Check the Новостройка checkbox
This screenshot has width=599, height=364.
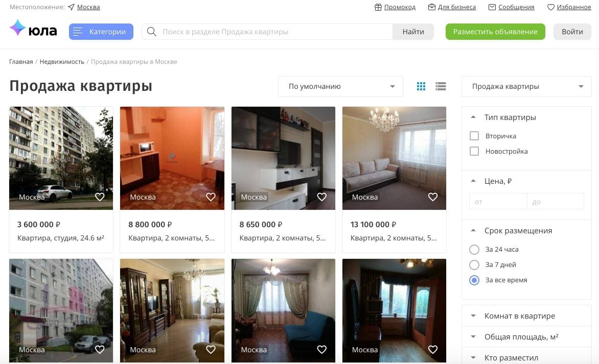pyautogui.click(x=474, y=151)
